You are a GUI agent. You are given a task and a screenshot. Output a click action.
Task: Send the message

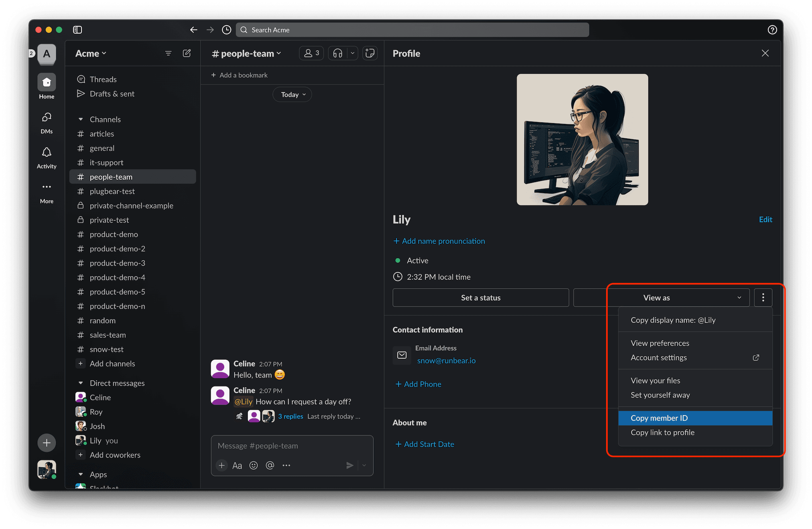pos(350,465)
